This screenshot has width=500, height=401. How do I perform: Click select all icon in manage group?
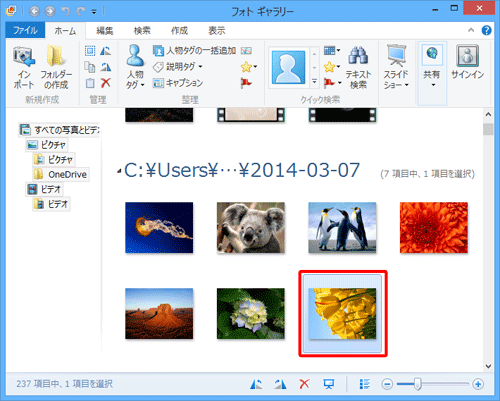(x=90, y=51)
